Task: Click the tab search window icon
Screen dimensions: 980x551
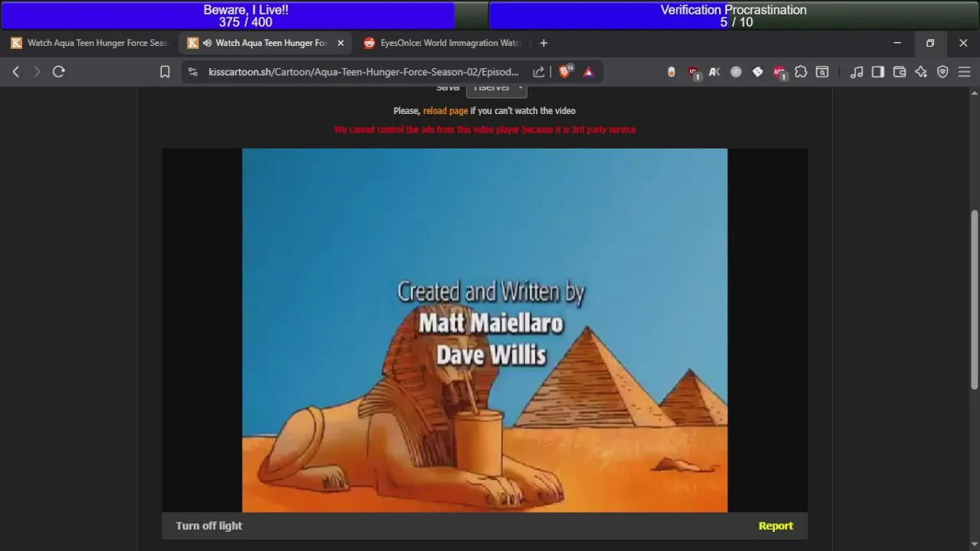Action: coord(822,72)
